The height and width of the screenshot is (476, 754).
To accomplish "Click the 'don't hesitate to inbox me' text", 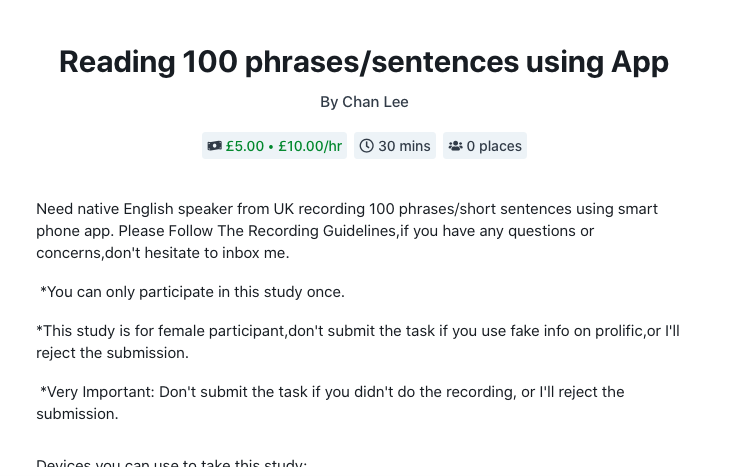I will [x=197, y=253].
